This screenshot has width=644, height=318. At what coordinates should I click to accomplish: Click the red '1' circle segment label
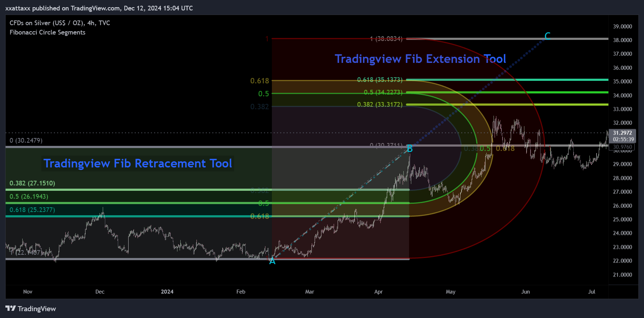click(267, 38)
